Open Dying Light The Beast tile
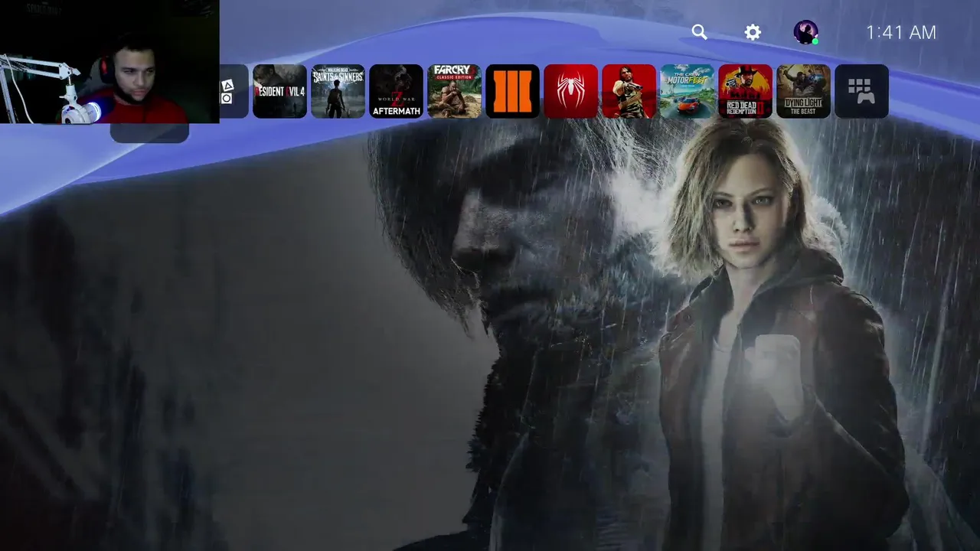Viewport: 980px width, 551px height. 803,91
